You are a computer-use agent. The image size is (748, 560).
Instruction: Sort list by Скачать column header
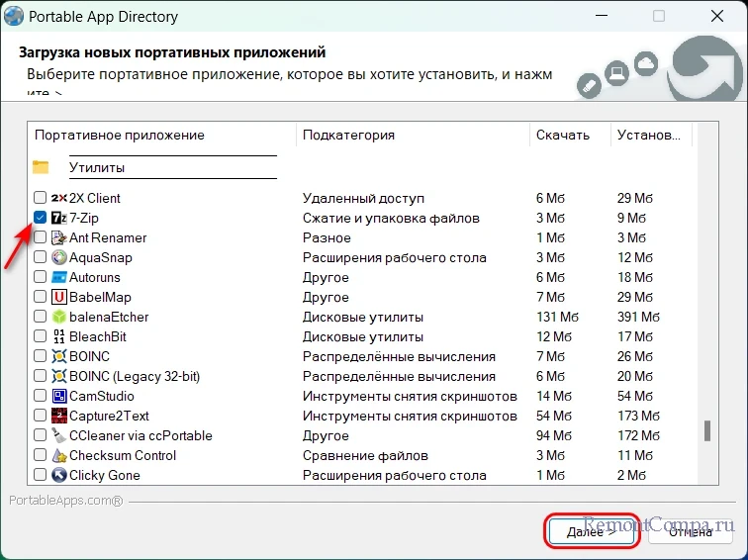562,135
